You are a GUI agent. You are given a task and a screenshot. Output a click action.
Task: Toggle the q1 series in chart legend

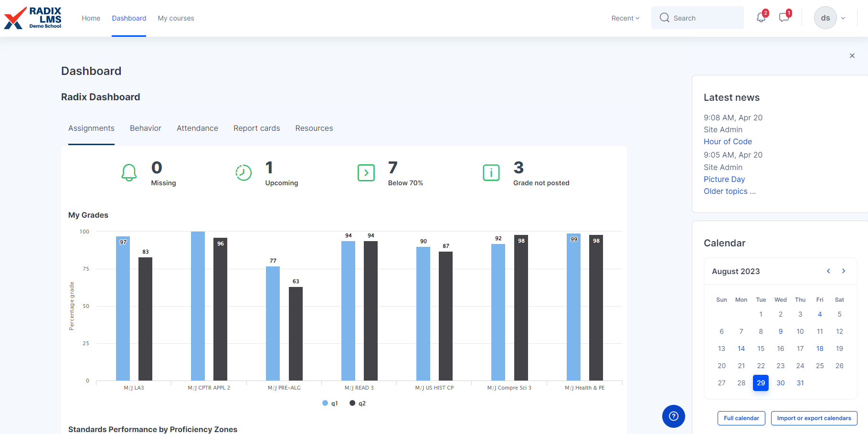pyautogui.click(x=330, y=403)
